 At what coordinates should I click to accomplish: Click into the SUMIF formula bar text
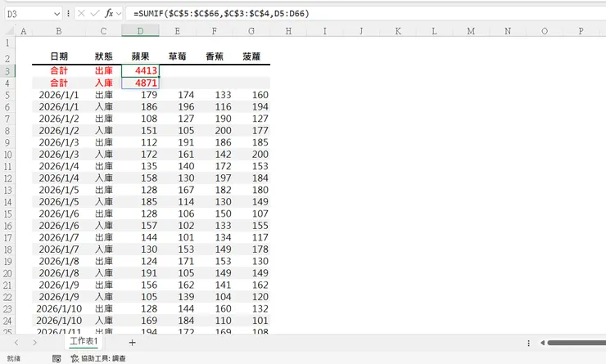click(x=221, y=14)
